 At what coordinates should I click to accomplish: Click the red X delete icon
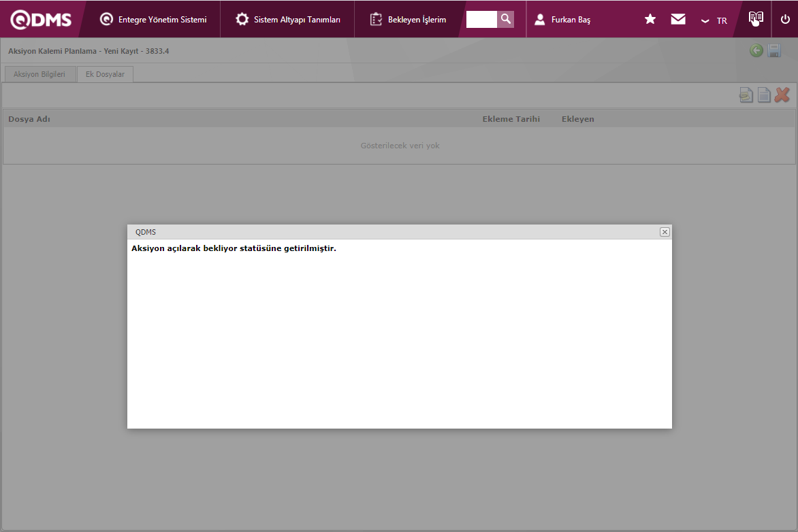point(782,95)
